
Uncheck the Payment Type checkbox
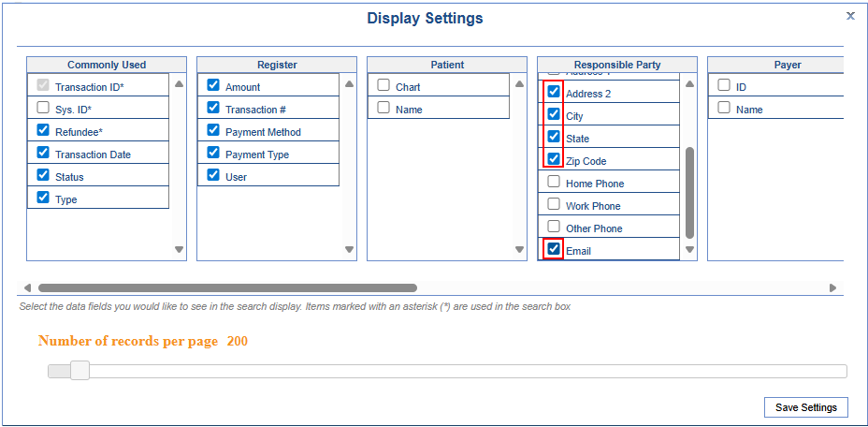click(x=213, y=153)
